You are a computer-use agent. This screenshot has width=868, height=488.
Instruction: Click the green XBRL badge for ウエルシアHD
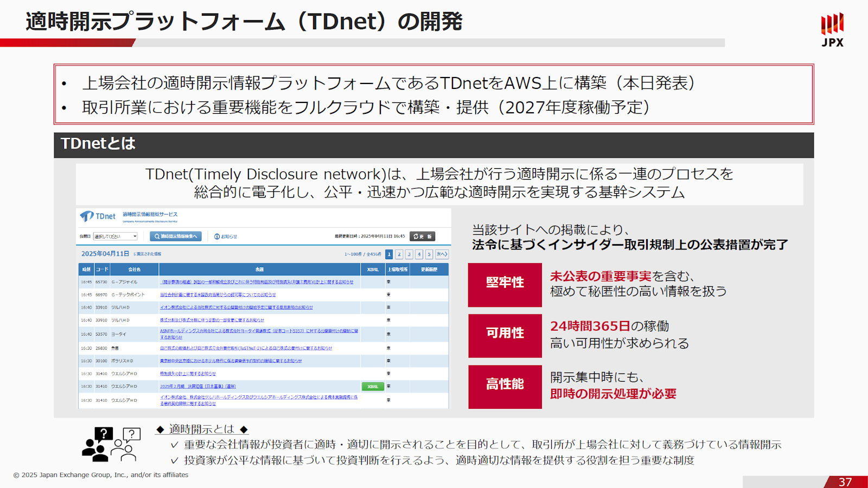pos(372,386)
